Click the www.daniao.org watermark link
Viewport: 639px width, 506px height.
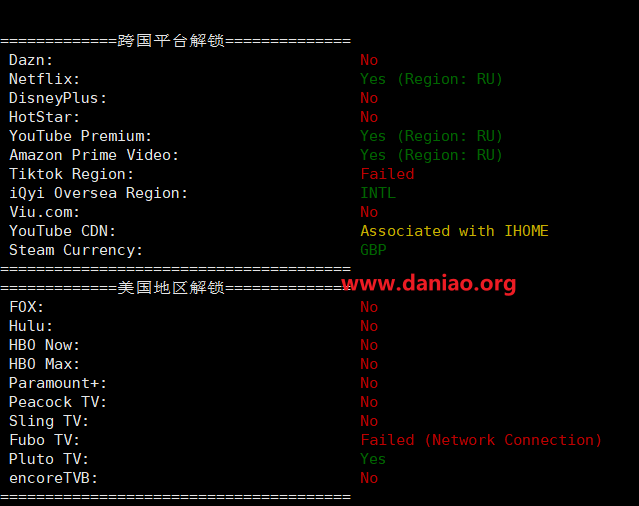[x=429, y=284]
